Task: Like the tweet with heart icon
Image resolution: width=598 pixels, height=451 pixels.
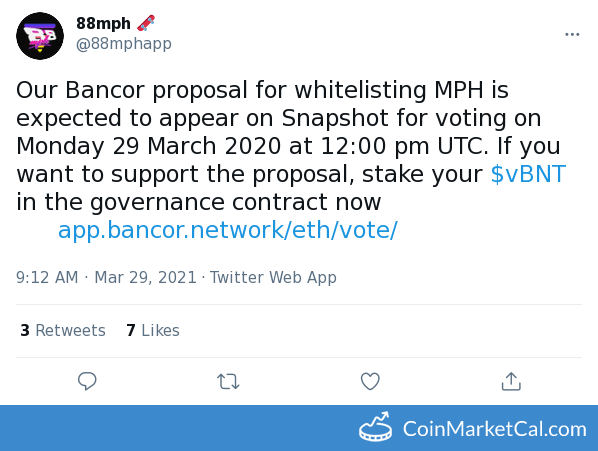Action: pyautogui.click(x=370, y=381)
